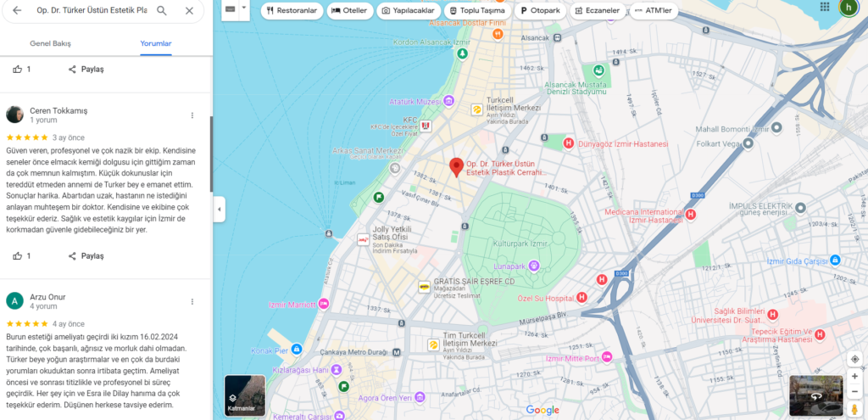Select the KFC restaurant marker
The image size is (868, 420).
[426, 126]
